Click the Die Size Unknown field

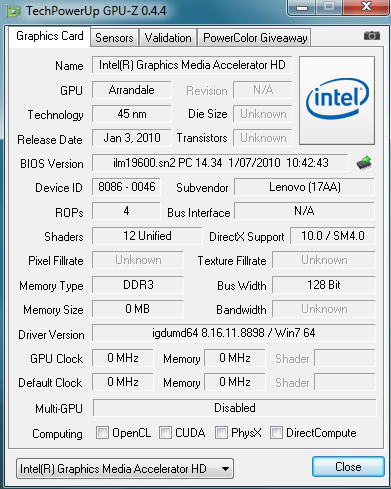pos(263,114)
